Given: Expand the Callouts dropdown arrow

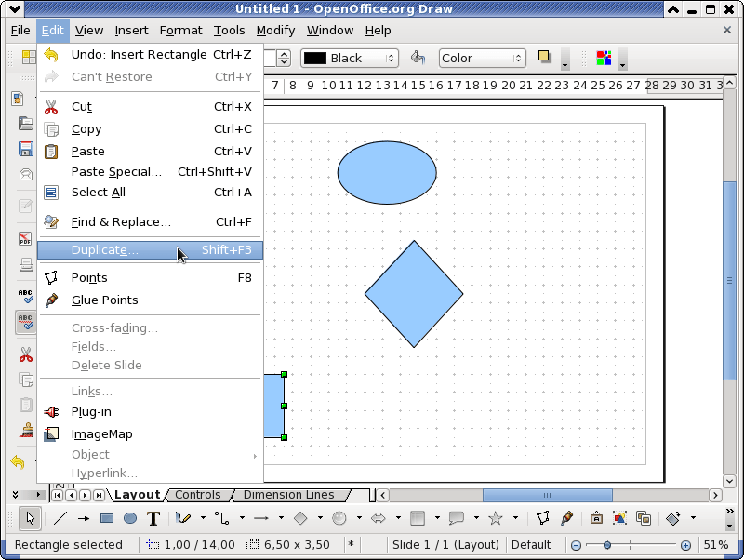Looking at the screenshot, I should pos(476,518).
